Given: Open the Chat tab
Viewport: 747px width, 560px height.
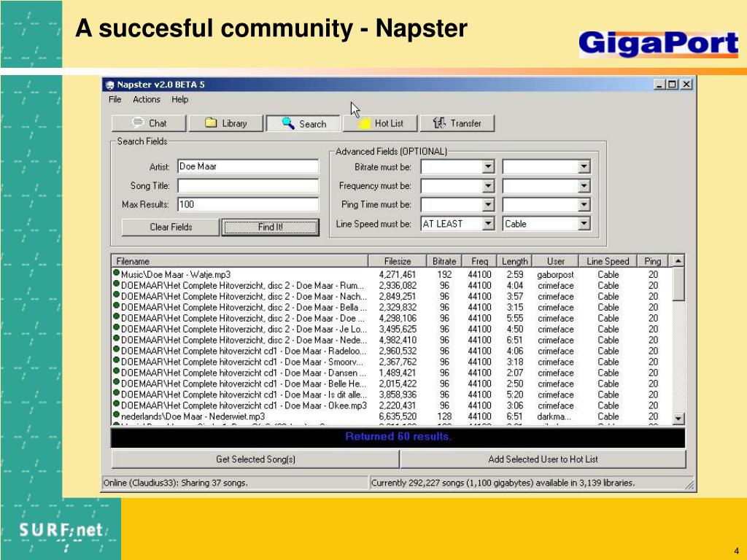Looking at the screenshot, I should coord(149,123).
